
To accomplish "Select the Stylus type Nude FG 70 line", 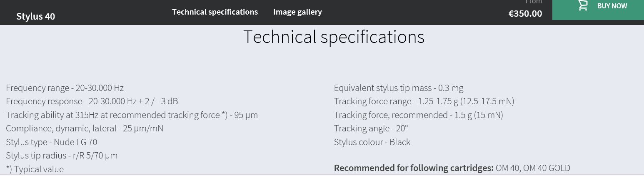I will (52, 142).
